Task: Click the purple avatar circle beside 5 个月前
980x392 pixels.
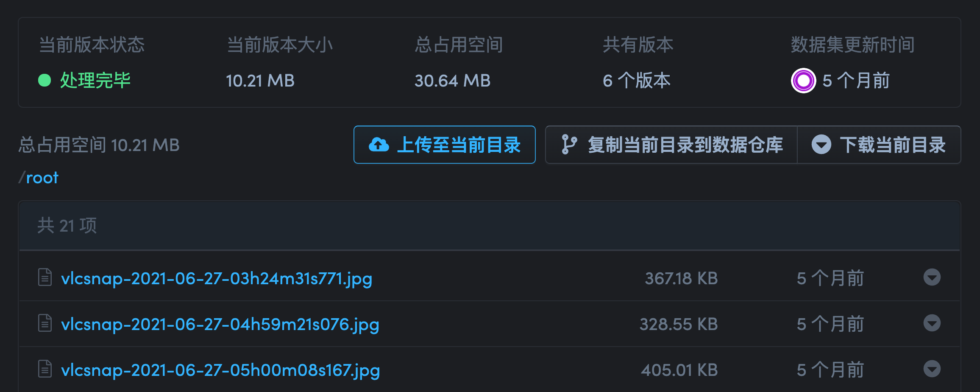Action: tap(803, 80)
